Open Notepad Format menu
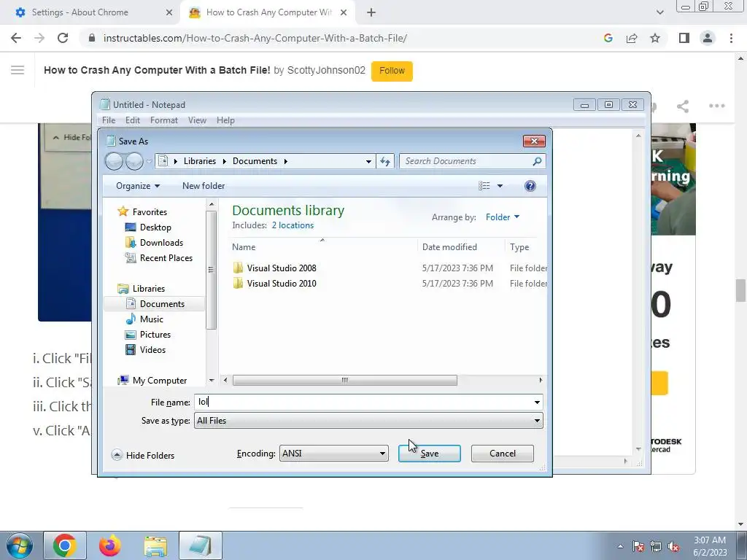This screenshot has width=747, height=560. pyautogui.click(x=164, y=120)
